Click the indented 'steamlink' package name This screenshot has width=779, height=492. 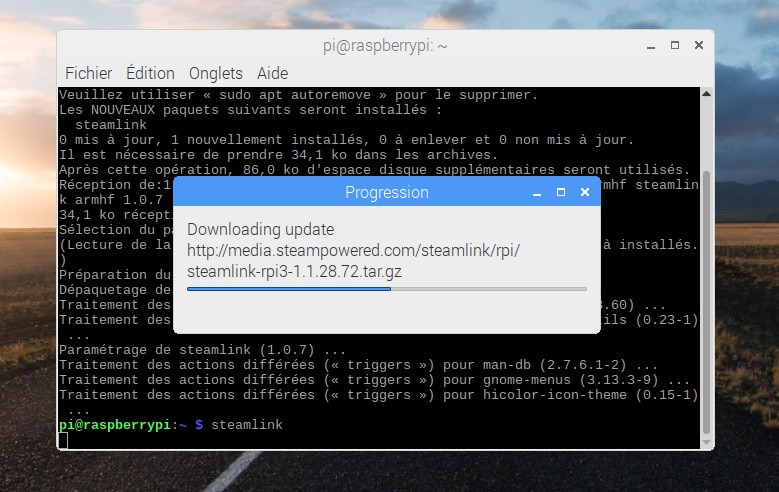click(111, 125)
